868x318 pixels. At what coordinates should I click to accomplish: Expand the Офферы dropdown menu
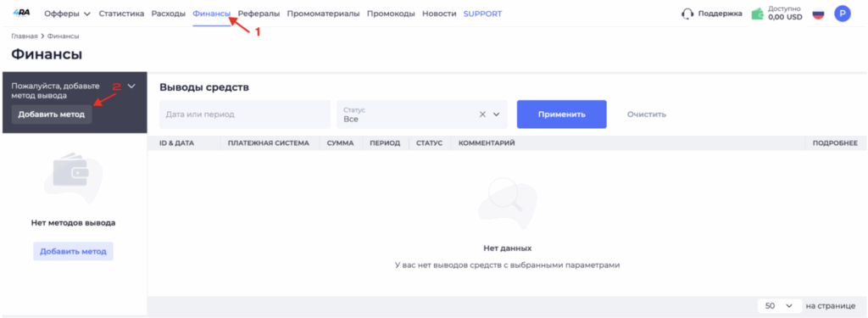[x=67, y=14]
